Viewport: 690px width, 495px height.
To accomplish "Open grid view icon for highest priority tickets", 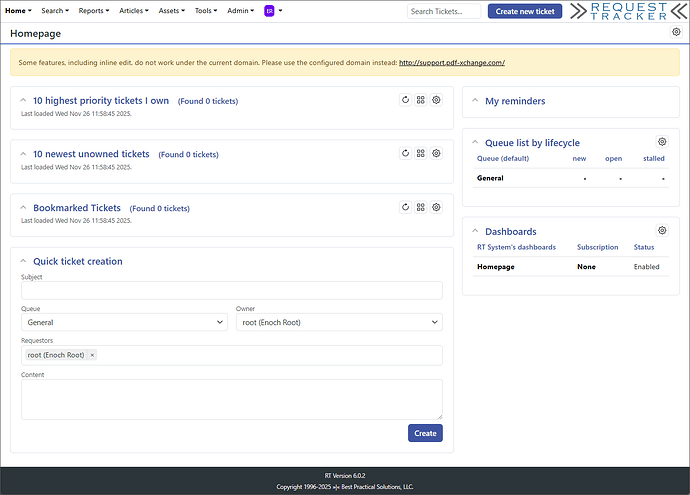I will (x=421, y=100).
